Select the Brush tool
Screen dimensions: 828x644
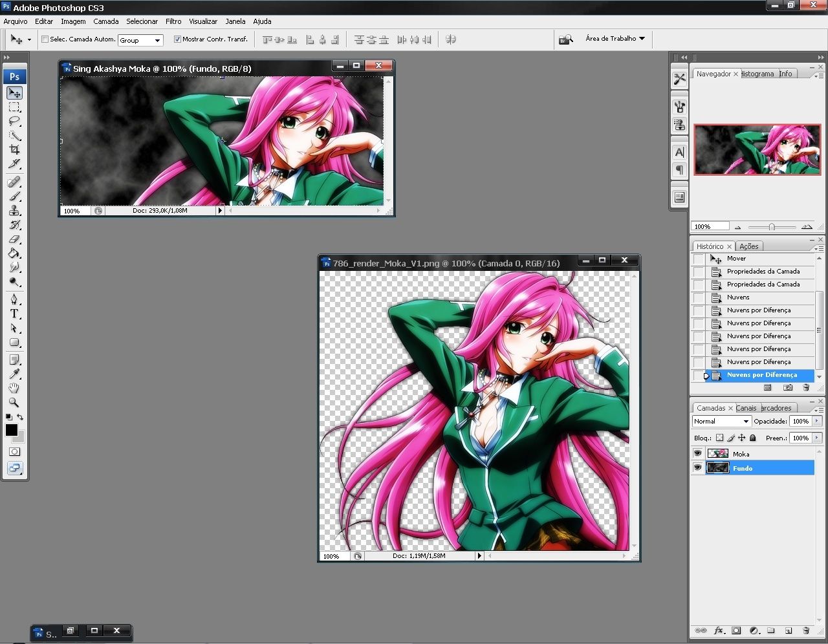pyautogui.click(x=14, y=196)
